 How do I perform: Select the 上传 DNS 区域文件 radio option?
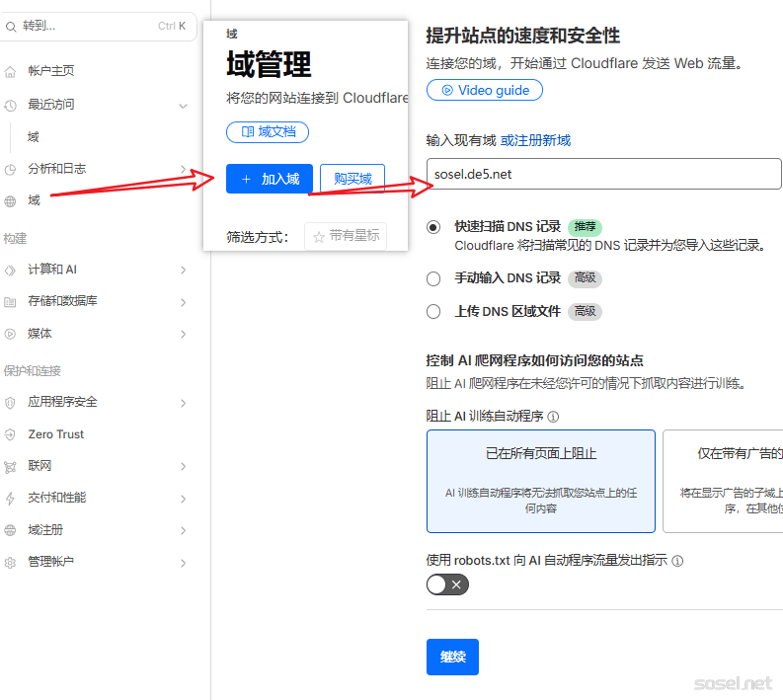[x=433, y=311]
